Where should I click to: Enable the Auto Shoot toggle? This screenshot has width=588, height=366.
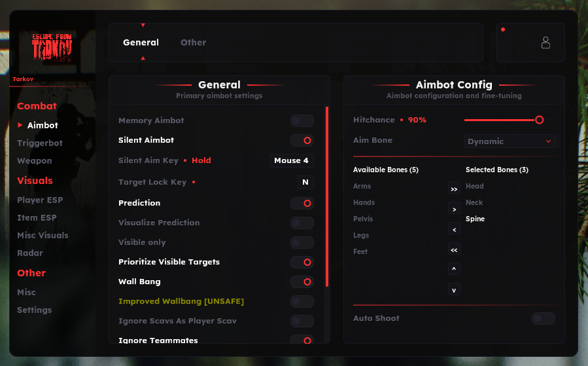point(543,318)
